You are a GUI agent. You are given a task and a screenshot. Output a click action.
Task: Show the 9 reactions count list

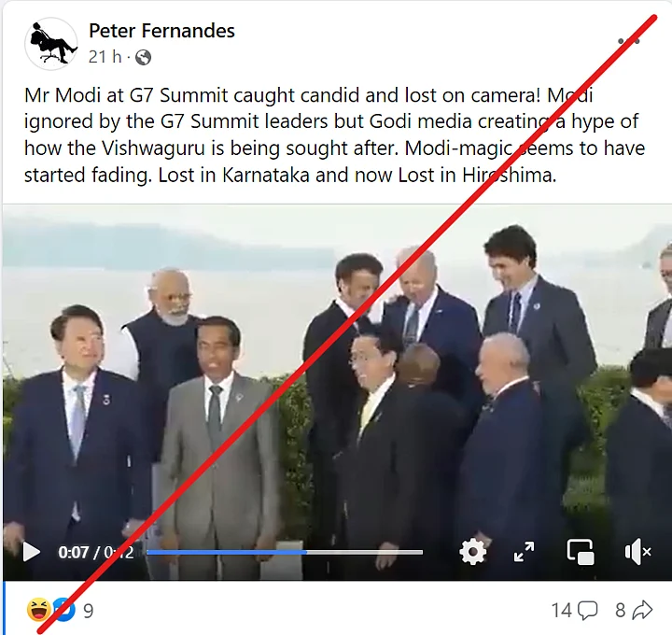(89, 611)
